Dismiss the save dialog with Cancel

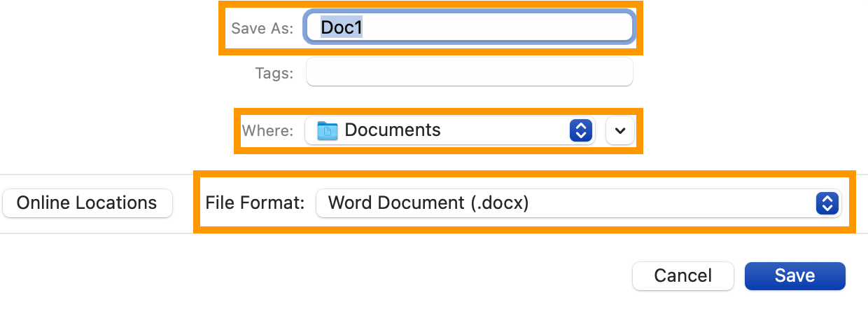pos(682,276)
